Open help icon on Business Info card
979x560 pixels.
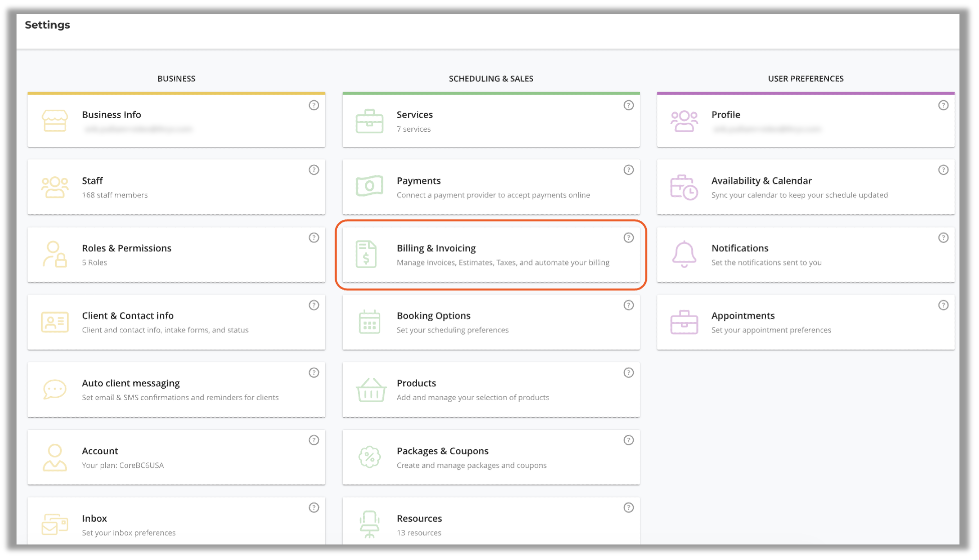[314, 105]
